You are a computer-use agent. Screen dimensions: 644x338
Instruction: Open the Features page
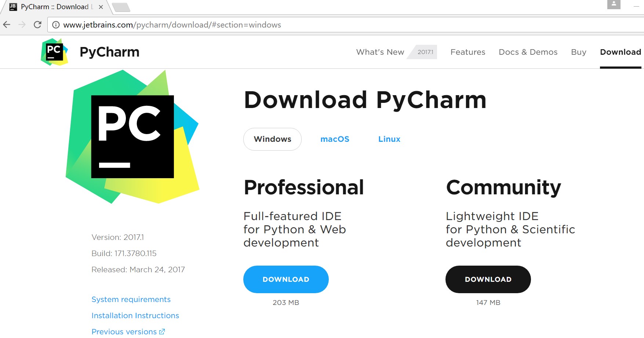point(468,52)
